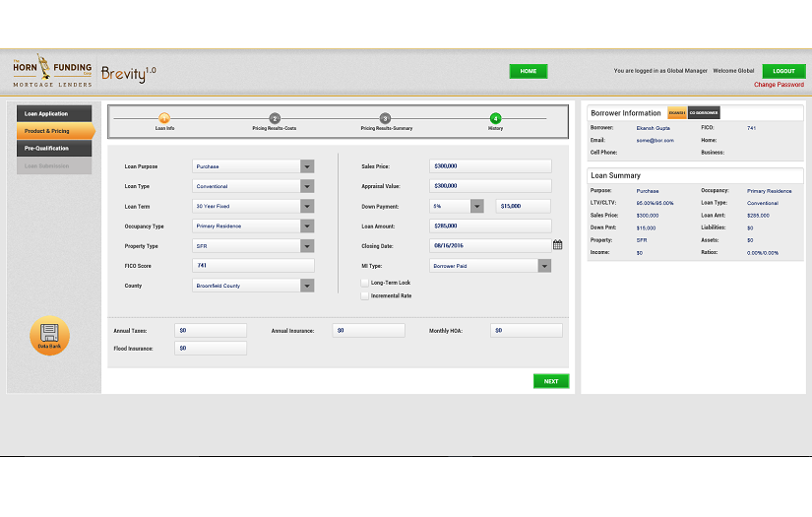Screen dimensions: 812x517
Task: Click borrower name Ekansh Gupta
Action: pyautogui.click(x=653, y=128)
